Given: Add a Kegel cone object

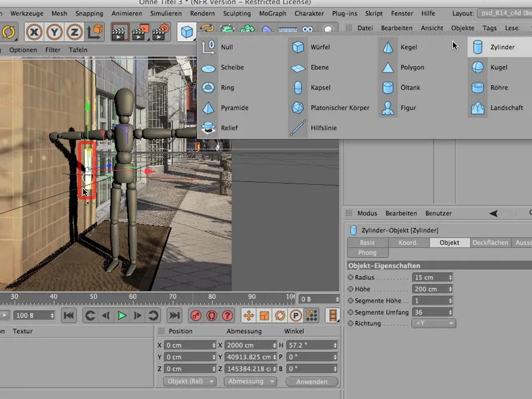Looking at the screenshot, I should (400, 47).
